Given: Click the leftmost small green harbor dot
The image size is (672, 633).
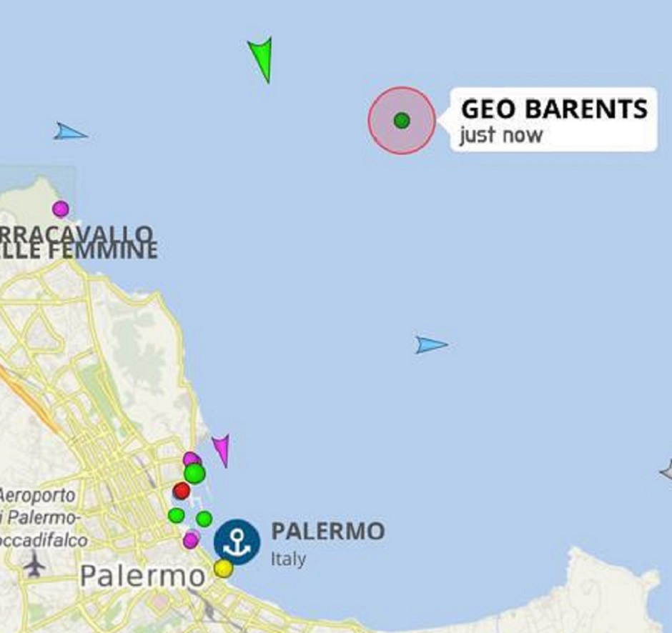Looking at the screenshot, I should click(176, 515).
